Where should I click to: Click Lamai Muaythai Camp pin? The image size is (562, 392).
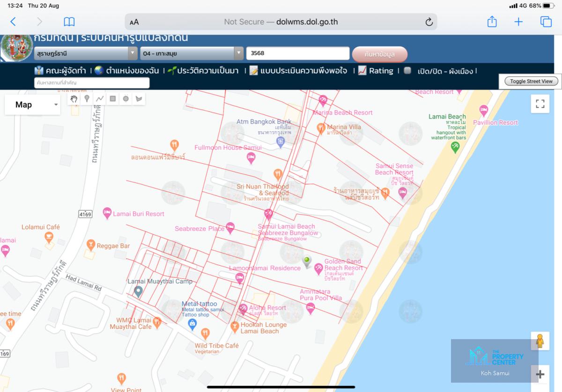(x=138, y=292)
